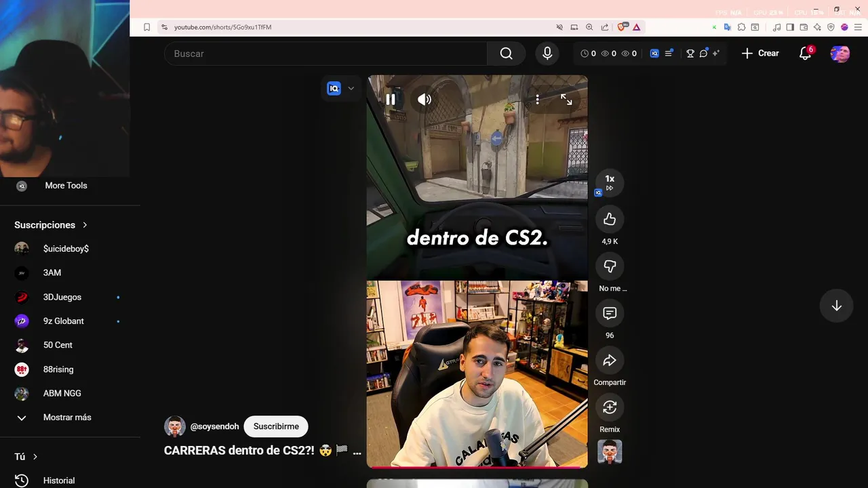Toggle the browser sidebar panel icon
The image size is (868, 488).
(790, 27)
